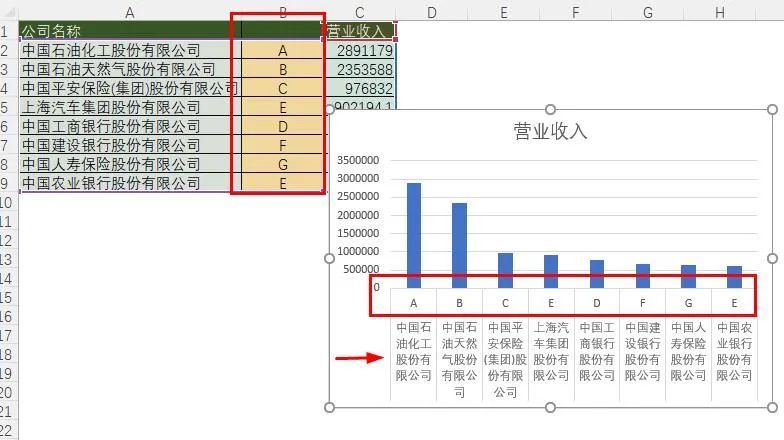Screen dimensions: 784x440
Task: Select cell 中国工商银行股份有限公司
Action: pyautogui.click(x=130, y=126)
